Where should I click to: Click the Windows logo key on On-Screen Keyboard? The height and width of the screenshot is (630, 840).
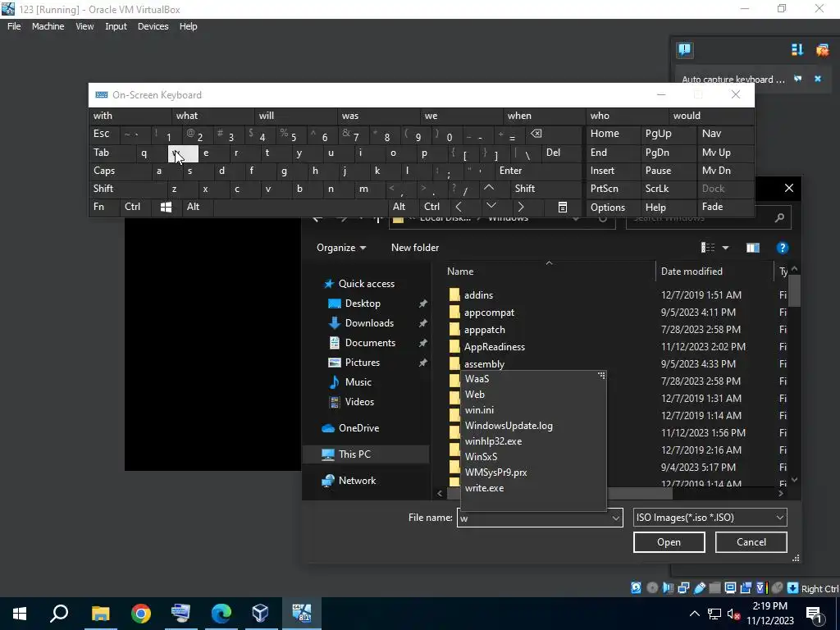point(166,207)
